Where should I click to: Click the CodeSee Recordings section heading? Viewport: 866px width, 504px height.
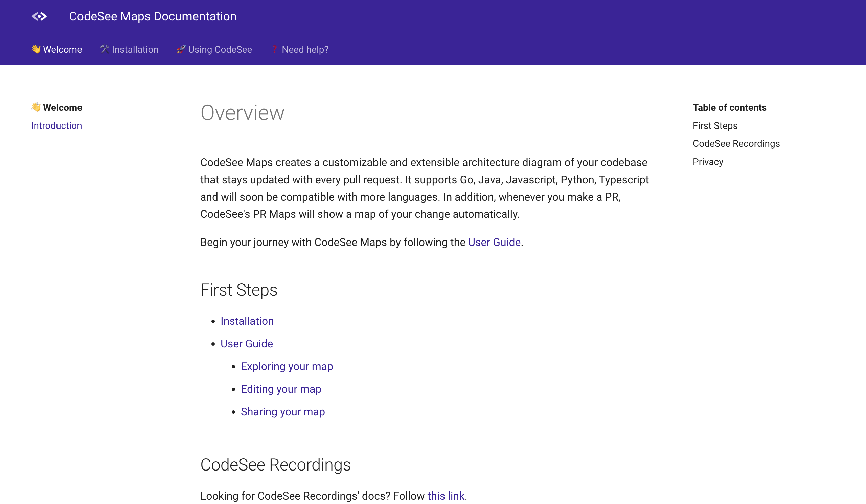(276, 465)
